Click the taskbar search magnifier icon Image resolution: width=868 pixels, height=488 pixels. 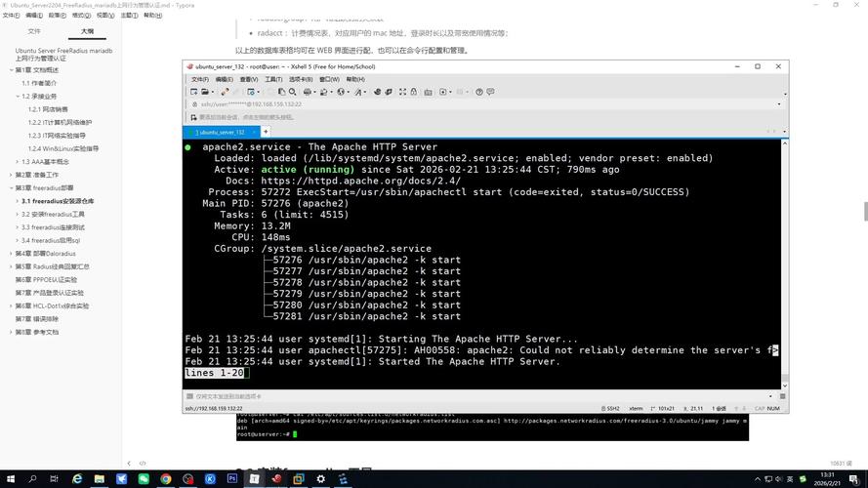click(x=32, y=478)
